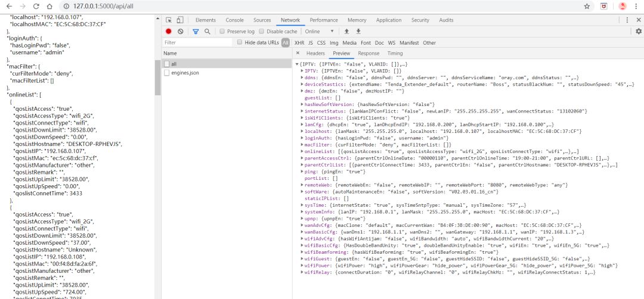The height and width of the screenshot is (299, 644).
Task: Bookmark the page with the star icon
Action: click(x=587, y=7)
